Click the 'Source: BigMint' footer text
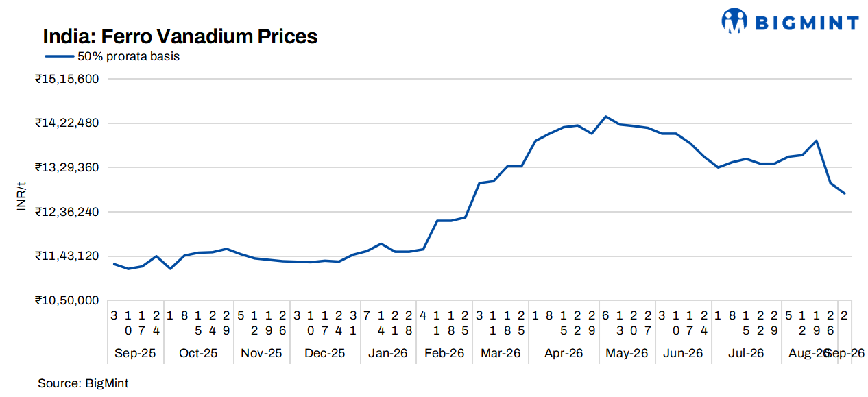This screenshot has height=397, width=868. click(83, 383)
